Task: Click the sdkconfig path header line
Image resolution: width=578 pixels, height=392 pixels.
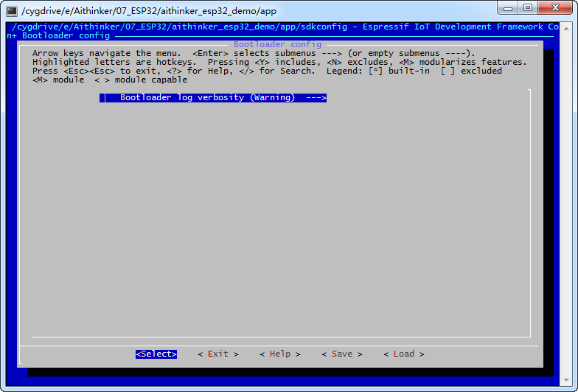Action: (x=285, y=27)
